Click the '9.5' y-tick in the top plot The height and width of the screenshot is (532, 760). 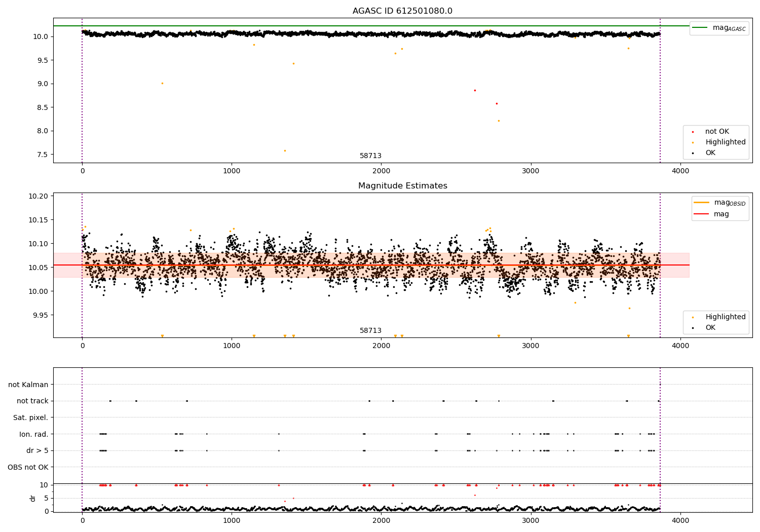[43, 60]
